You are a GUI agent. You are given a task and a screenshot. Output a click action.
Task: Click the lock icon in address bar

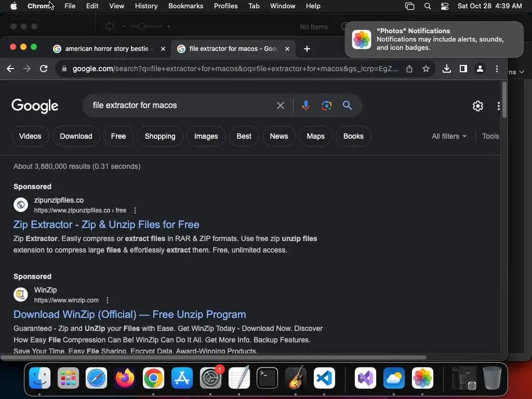[64, 69]
